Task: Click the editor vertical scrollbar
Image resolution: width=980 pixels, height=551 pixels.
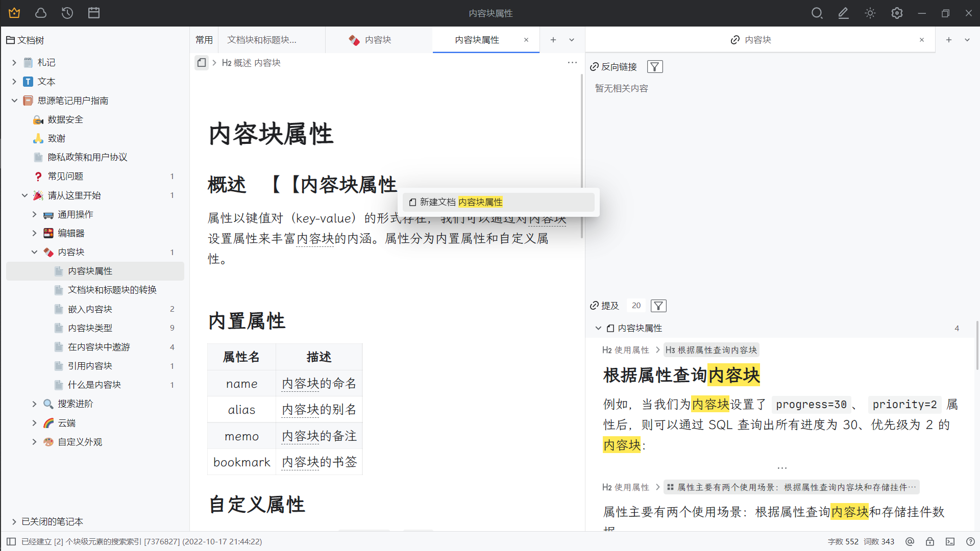Action: pyautogui.click(x=581, y=153)
